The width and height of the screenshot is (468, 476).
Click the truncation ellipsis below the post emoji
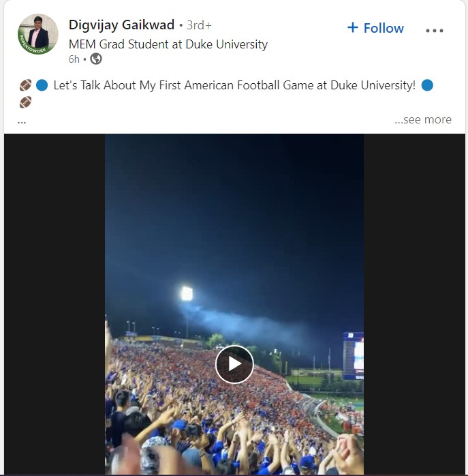click(x=22, y=120)
